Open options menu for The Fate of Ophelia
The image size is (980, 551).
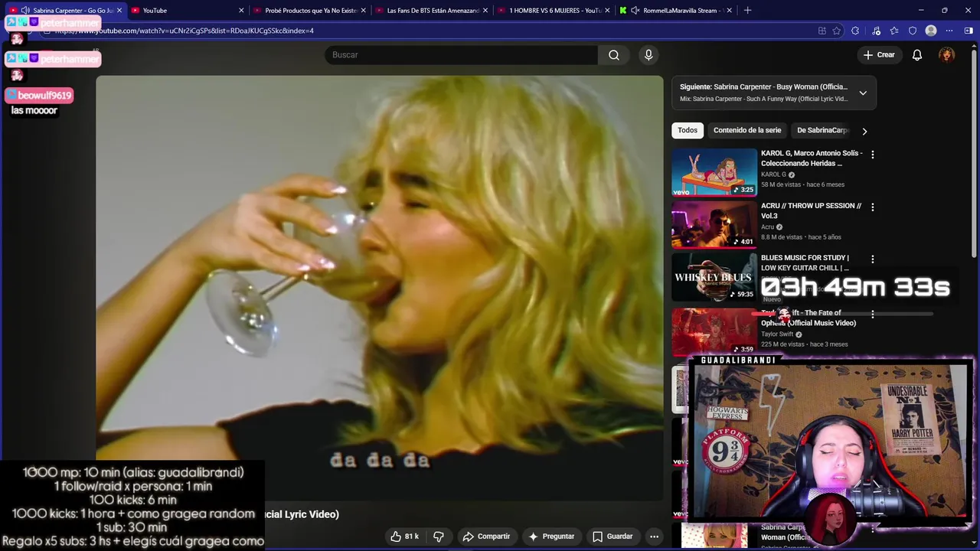point(872,314)
